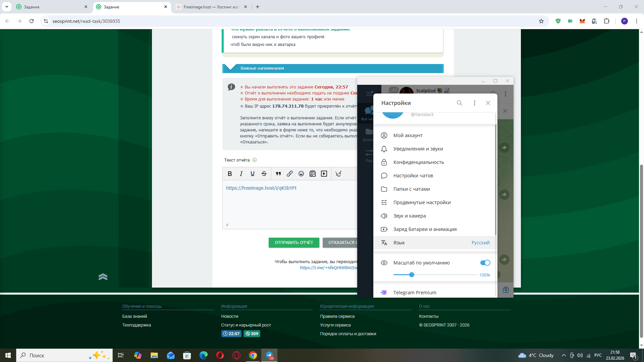The width and height of the screenshot is (644, 362).
Task: Switch to the Freeimage.host tab
Action: (211, 7)
